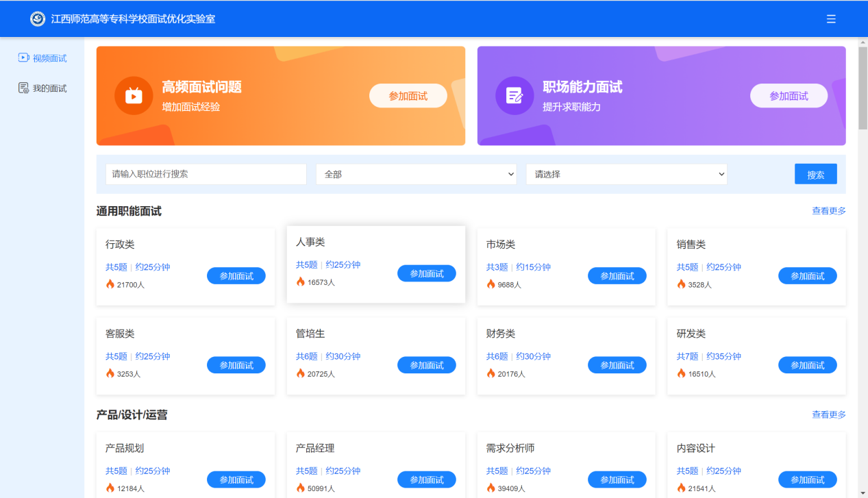
Task: Expand the 请选择 dropdown
Action: pyautogui.click(x=625, y=174)
